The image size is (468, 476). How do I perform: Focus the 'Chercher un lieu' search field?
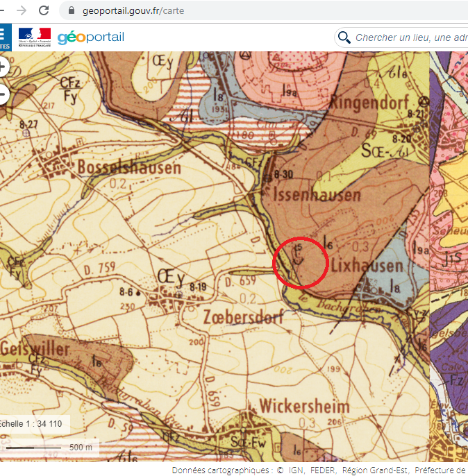410,37
